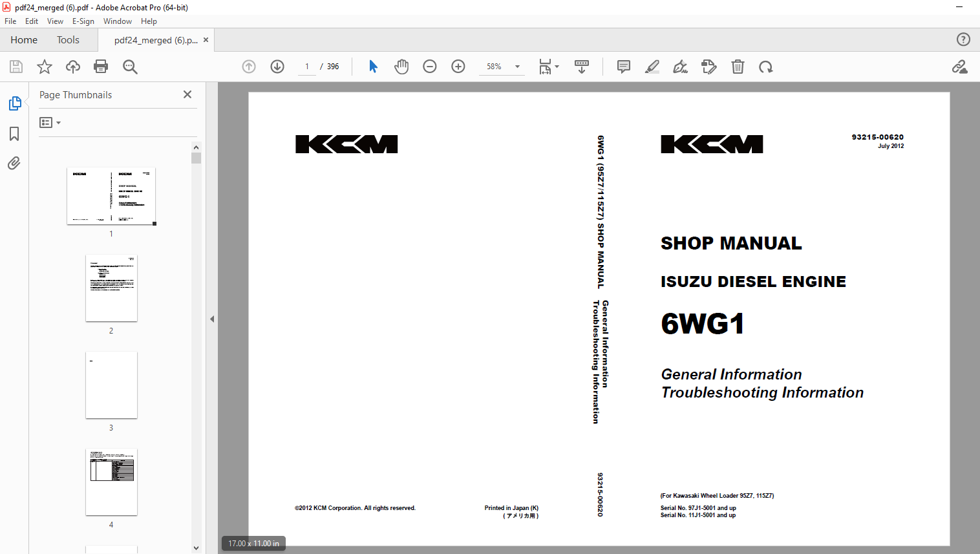Zoom out with minus button
This screenshot has height=554, width=980.
[430, 67]
